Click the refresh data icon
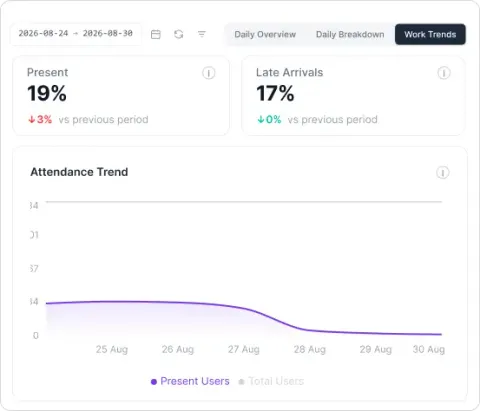 tap(179, 34)
